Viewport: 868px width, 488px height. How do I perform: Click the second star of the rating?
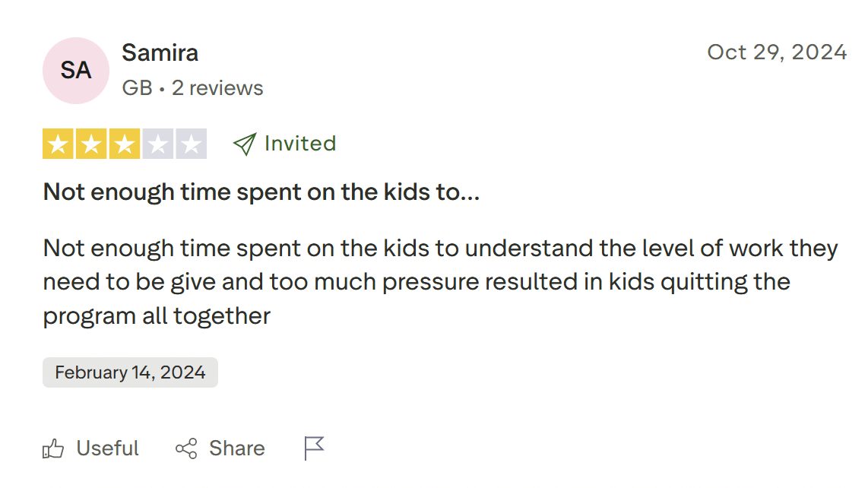pos(91,143)
